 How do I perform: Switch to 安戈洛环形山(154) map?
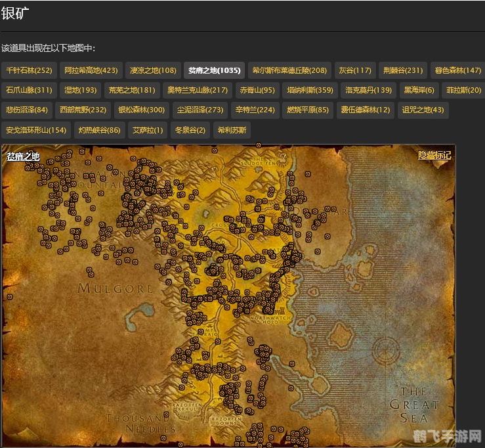pos(36,130)
